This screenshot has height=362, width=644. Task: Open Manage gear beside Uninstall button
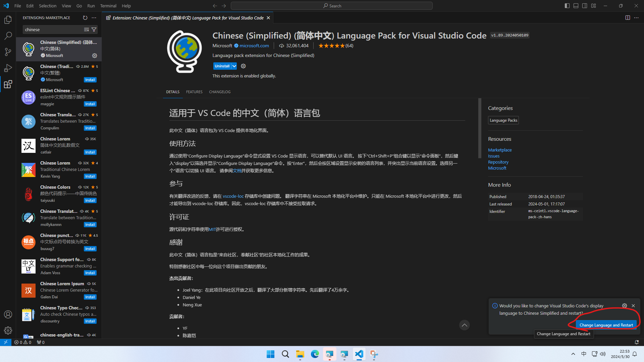point(244,66)
